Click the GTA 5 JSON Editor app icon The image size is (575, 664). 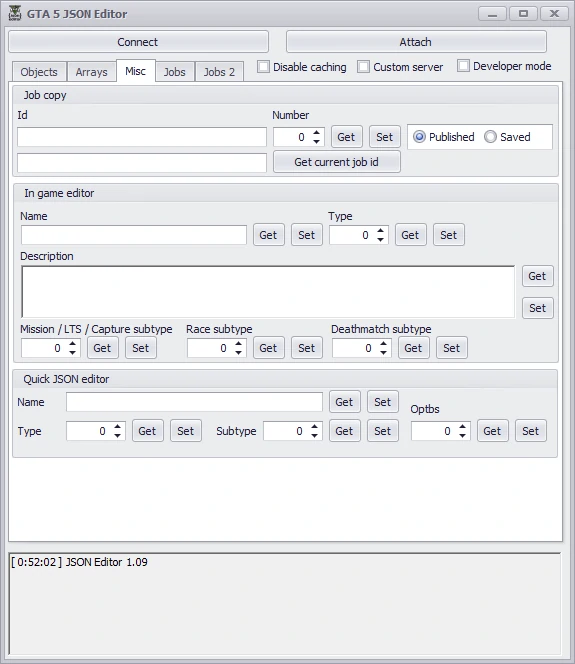tap(15, 13)
